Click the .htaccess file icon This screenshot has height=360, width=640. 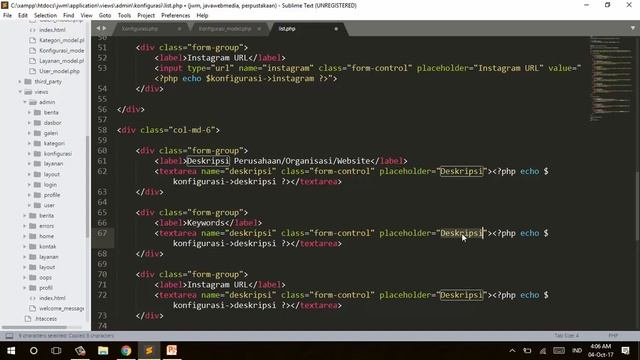coord(28,319)
